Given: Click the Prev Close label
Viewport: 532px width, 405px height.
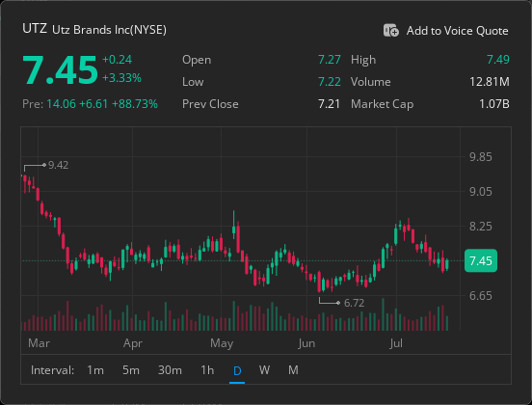Looking at the screenshot, I should coord(210,104).
